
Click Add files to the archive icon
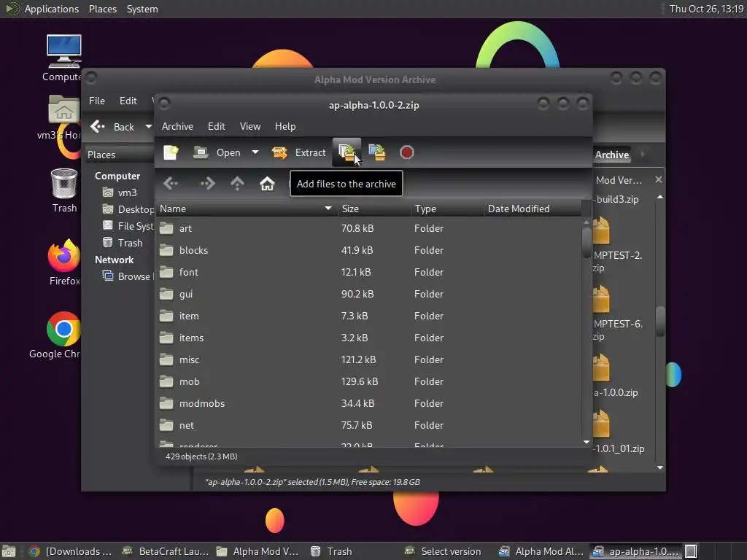(x=347, y=152)
